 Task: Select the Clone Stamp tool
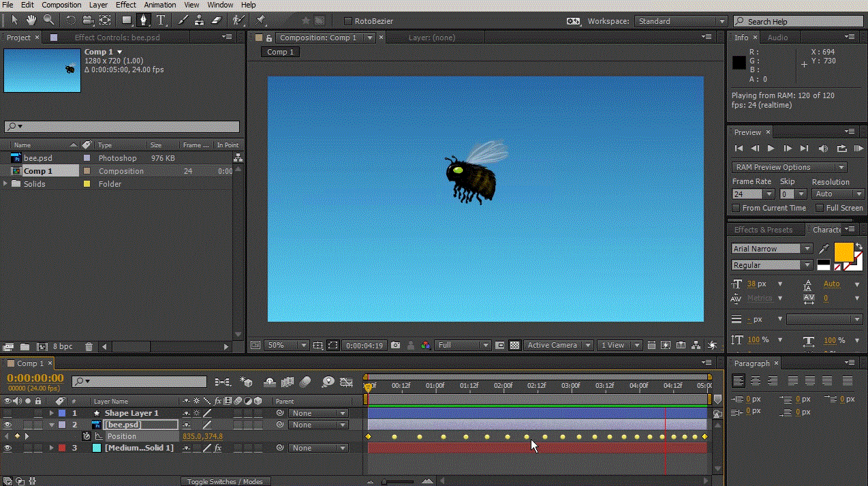[200, 20]
